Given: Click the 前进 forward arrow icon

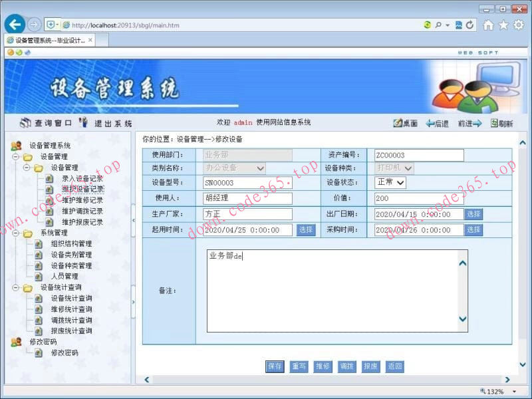Looking at the screenshot, I should click(x=477, y=124).
